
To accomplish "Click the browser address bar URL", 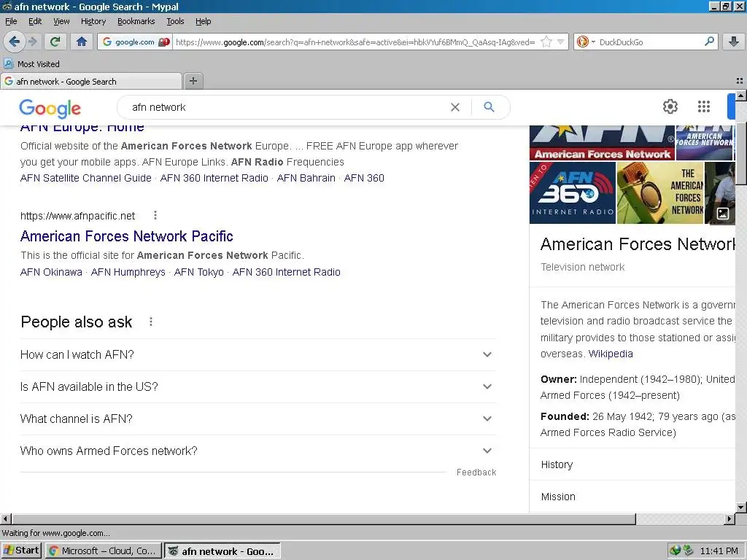I will 355,42.
